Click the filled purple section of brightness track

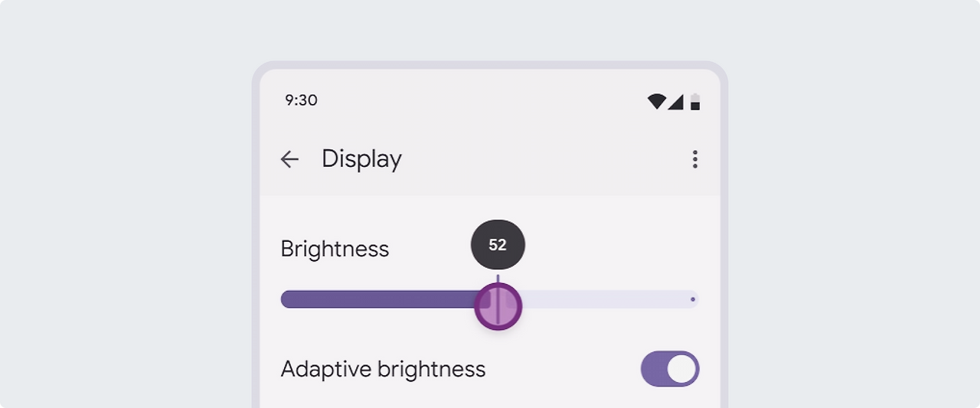point(379,299)
